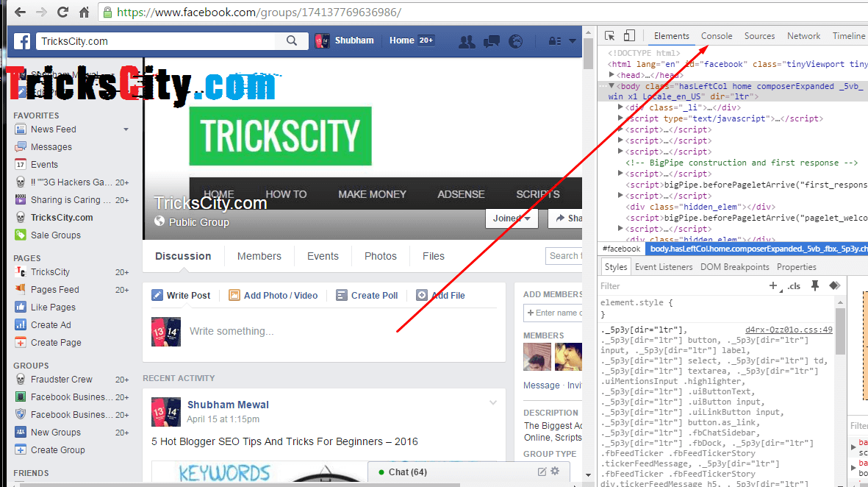Click the Shubham Mewal post author name
The width and height of the screenshot is (868, 487).
pyautogui.click(x=228, y=405)
